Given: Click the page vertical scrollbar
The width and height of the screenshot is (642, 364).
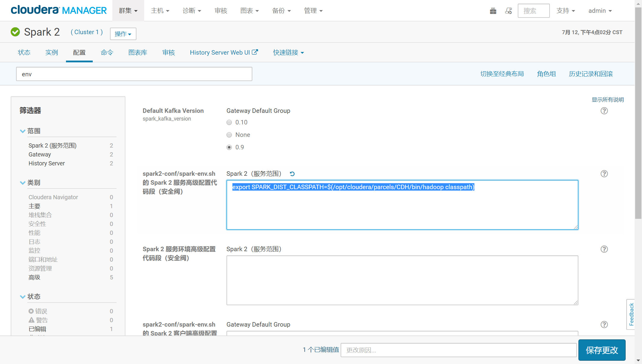Looking at the screenshot, I should [638, 113].
